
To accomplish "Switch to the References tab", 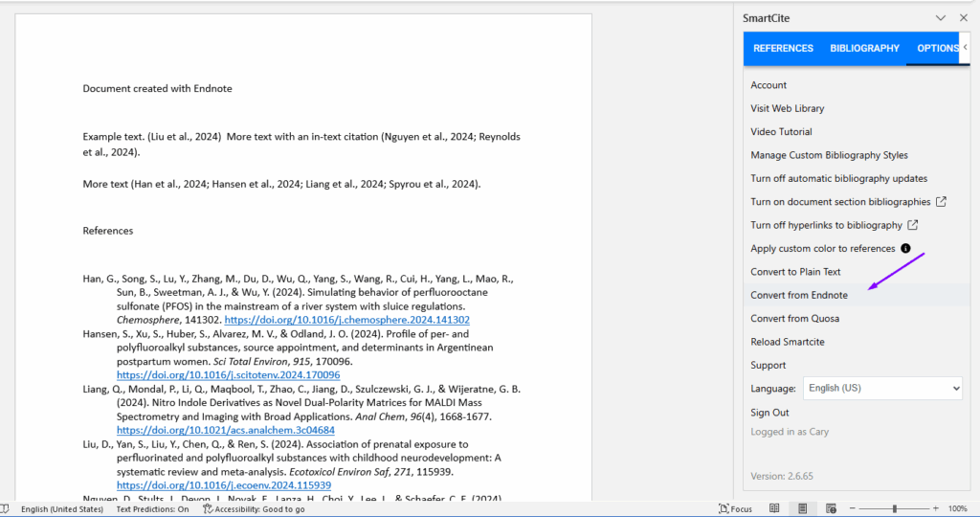I will 783,49.
